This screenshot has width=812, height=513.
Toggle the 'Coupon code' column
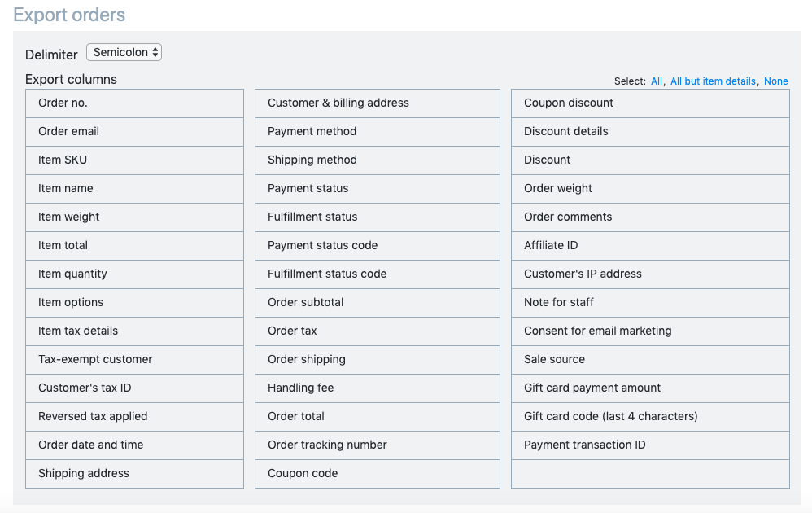pyautogui.click(x=378, y=474)
